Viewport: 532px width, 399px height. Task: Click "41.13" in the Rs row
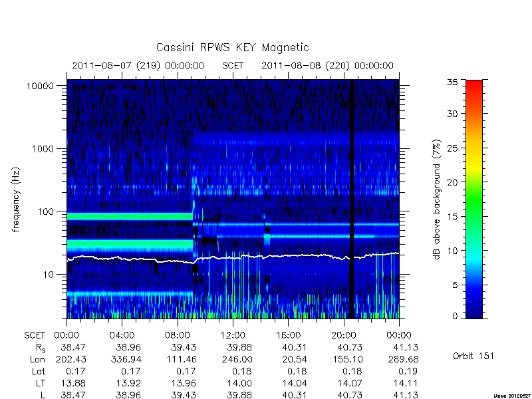click(406, 347)
